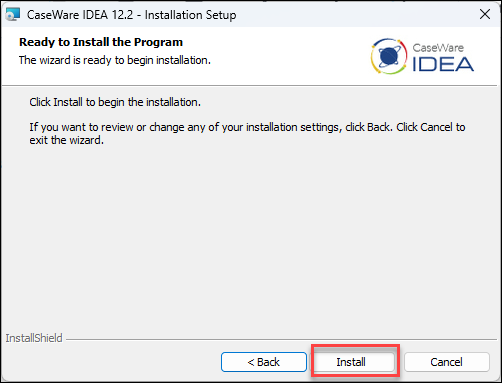The height and width of the screenshot is (383, 502).
Task: Click the paragraph about reviewing installation settings
Action: pyautogui.click(x=247, y=133)
